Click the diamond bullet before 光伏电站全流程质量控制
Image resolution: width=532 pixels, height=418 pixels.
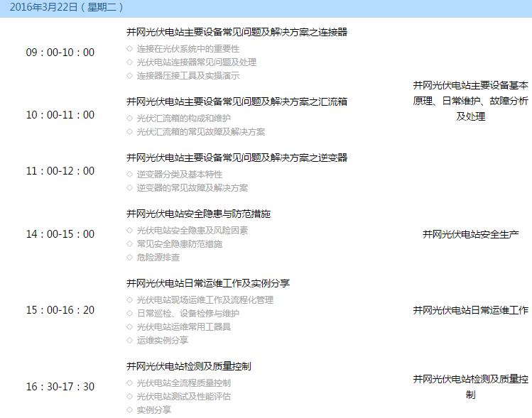point(129,383)
